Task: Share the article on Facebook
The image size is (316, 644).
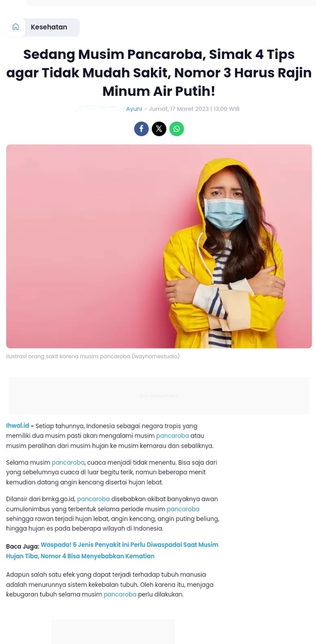Action: 142,129
